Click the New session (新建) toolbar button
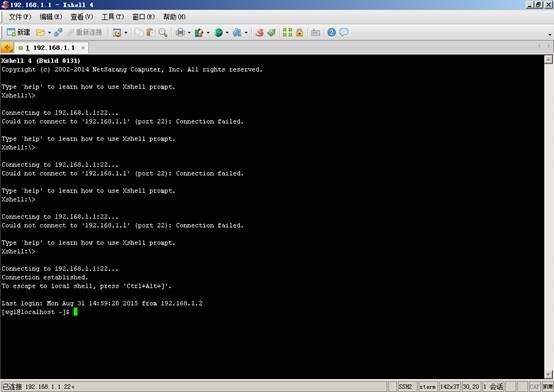Screen dimensions: 554x392 (x=18, y=33)
